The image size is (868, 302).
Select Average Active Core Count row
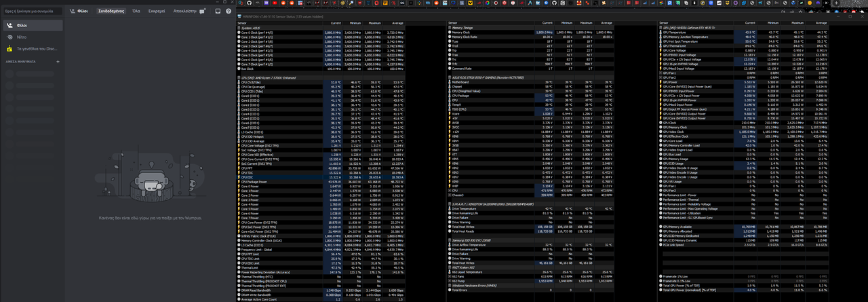coord(321,298)
